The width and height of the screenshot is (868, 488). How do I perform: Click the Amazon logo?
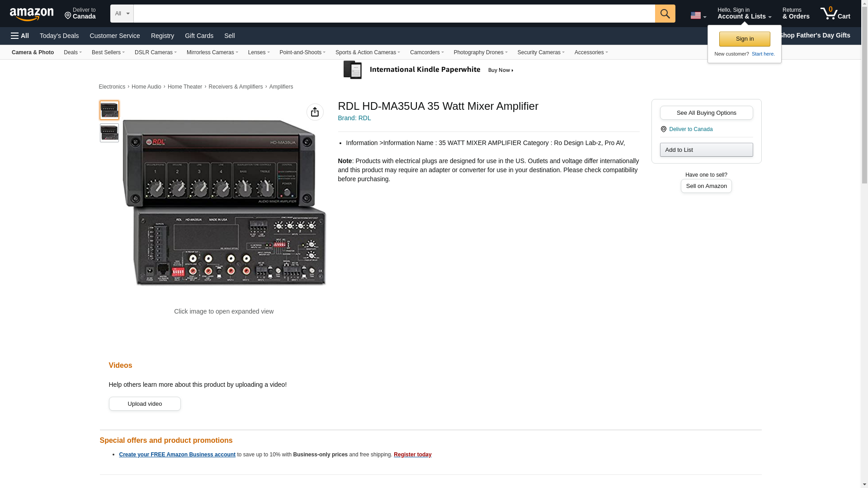pos(32,14)
